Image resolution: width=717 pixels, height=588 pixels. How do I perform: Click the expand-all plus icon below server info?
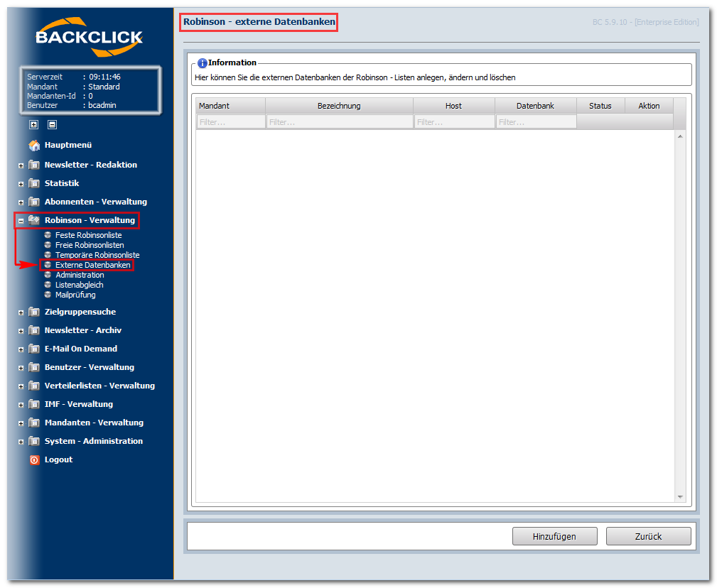coord(34,124)
